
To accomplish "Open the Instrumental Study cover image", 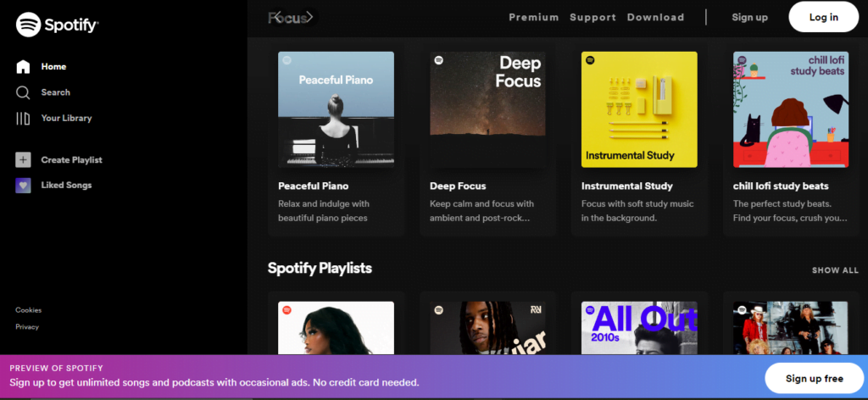I will point(639,109).
